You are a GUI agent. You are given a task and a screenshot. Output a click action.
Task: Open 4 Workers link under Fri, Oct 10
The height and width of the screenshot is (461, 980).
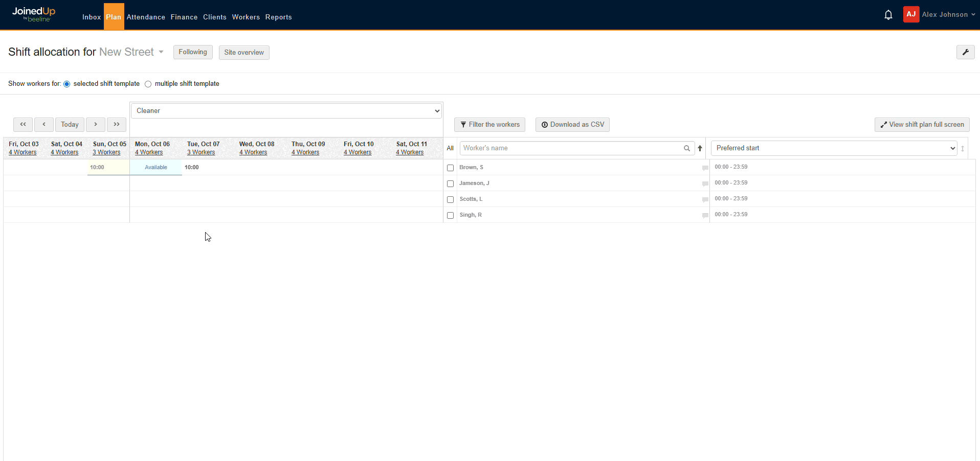click(x=358, y=152)
